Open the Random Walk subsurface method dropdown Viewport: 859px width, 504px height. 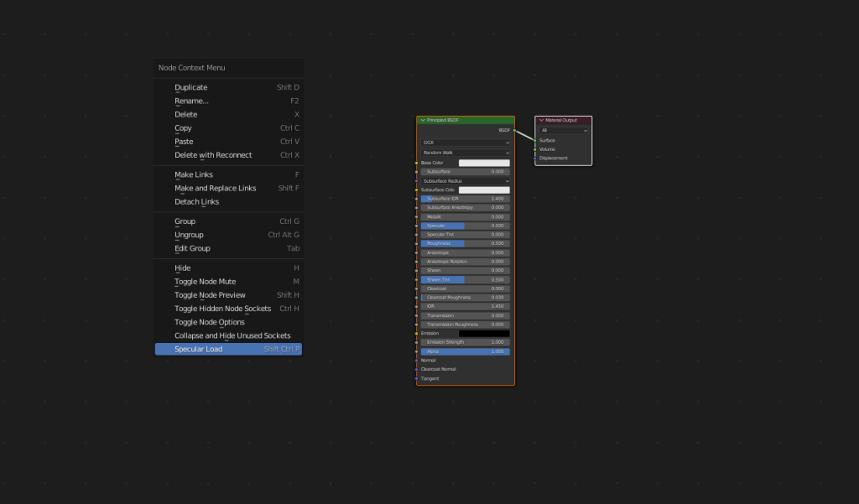[x=466, y=153]
